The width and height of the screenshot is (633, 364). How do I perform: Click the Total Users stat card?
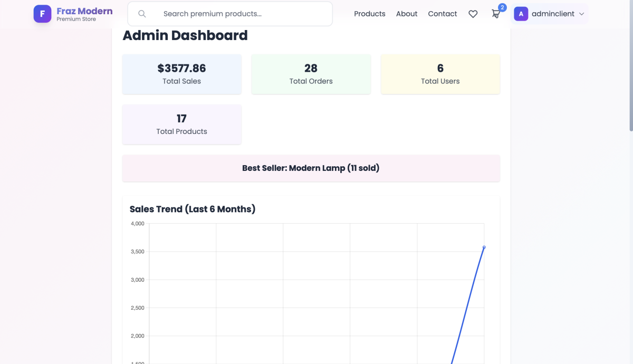coord(440,74)
